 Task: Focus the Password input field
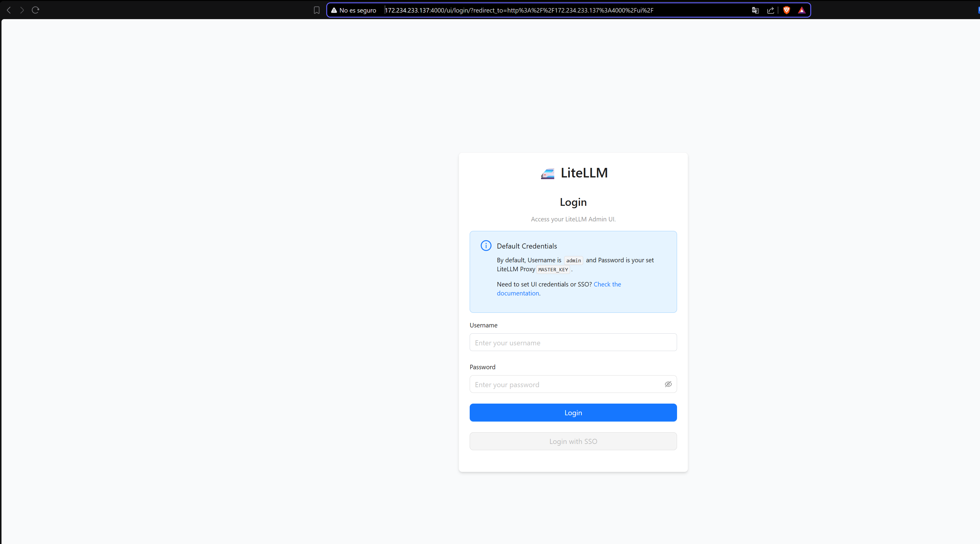coord(573,384)
